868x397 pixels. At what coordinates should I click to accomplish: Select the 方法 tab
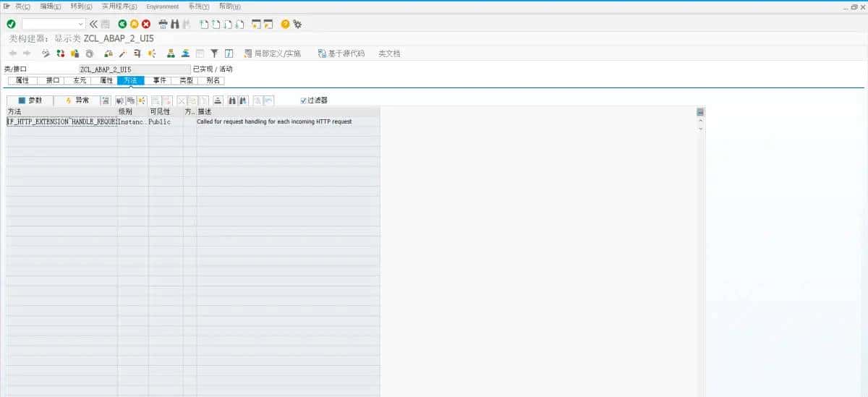(130, 80)
